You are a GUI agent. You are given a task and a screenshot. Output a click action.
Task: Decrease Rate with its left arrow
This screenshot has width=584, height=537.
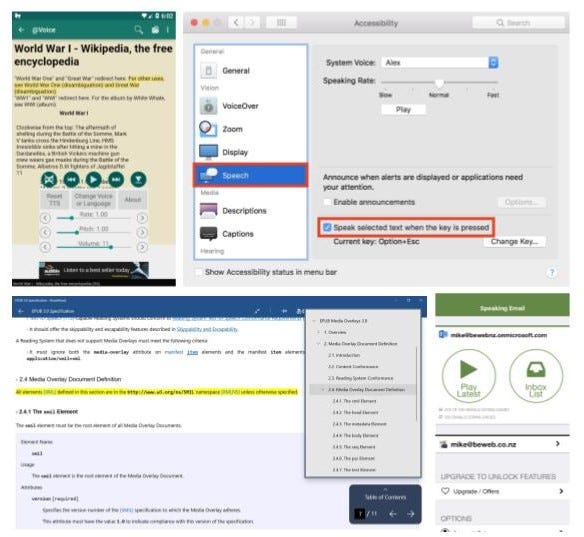click(45, 218)
